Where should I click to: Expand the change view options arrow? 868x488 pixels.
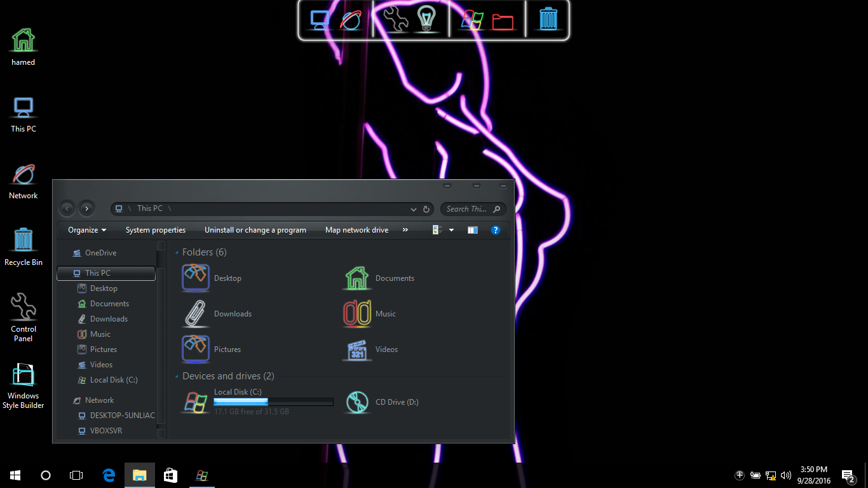451,230
